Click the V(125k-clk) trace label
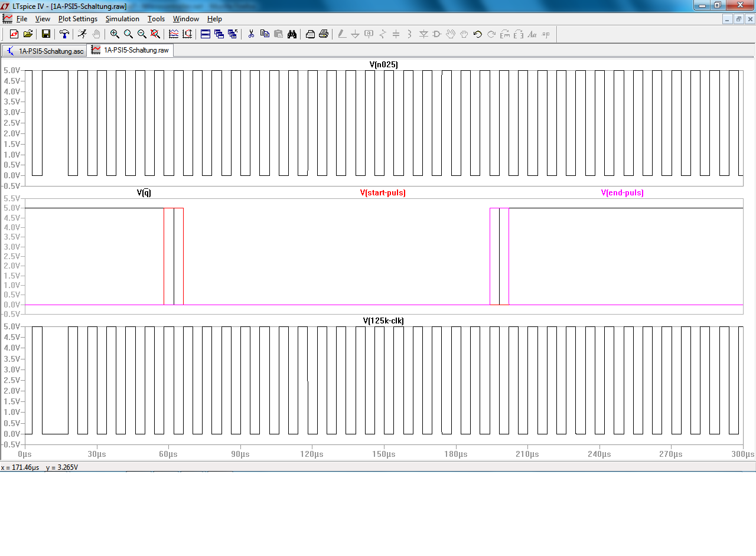This screenshot has width=756, height=556. 383,320
